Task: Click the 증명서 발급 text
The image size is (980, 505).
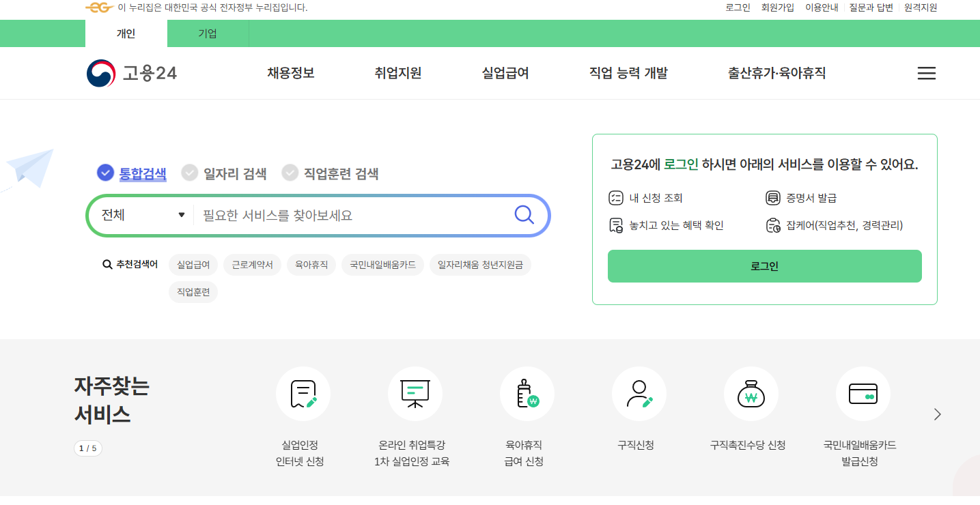Action: (811, 199)
